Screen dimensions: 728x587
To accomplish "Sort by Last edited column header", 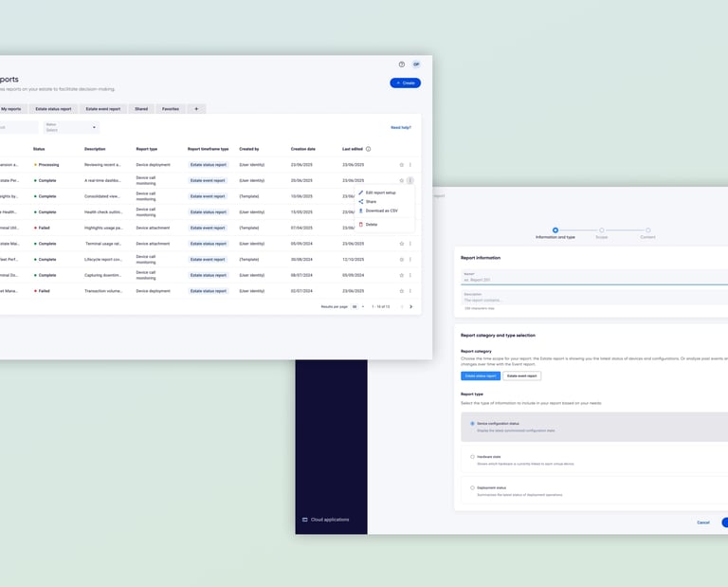I will pos(353,149).
